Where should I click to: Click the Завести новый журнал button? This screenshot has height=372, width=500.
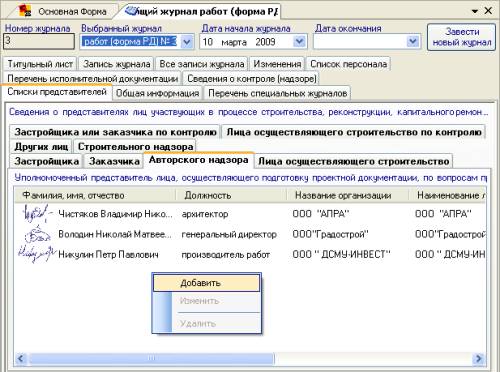(x=462, y=37)
